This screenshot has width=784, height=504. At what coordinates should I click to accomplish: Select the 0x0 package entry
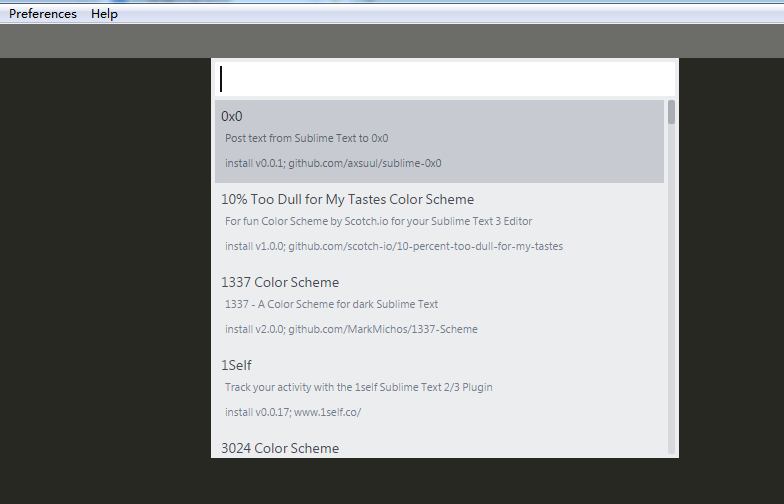coord(440,142)
